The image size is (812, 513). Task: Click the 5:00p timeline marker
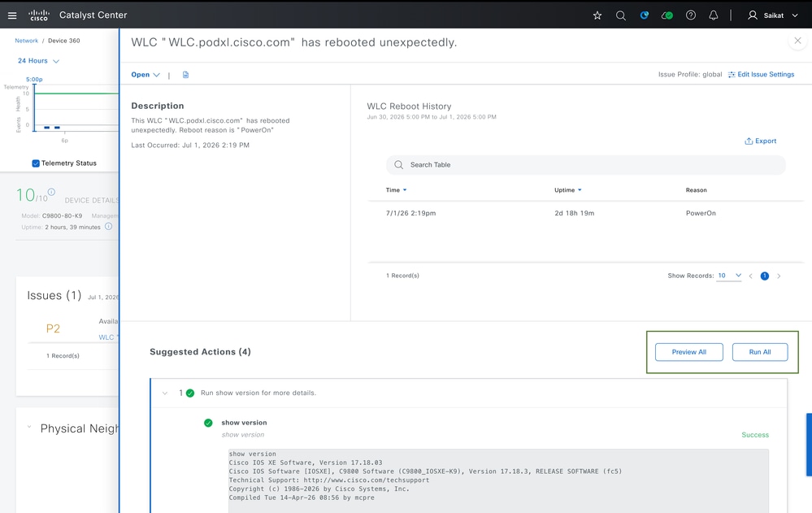pos(34,80)
